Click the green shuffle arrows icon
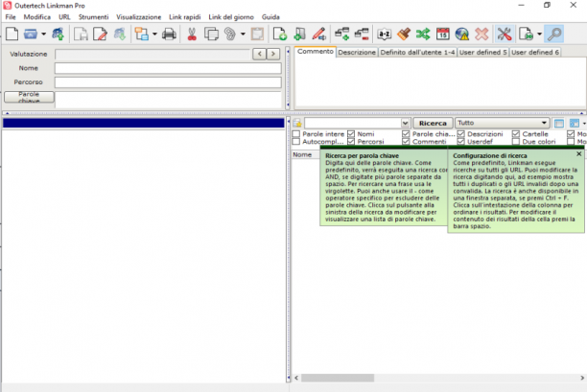This screenshot has height=392, width=587. click(x=423, y=35)
